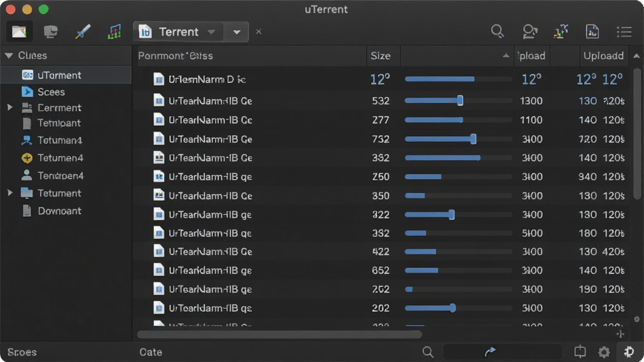The image size is (644, 362).
Task: Click the share arrow in bottom field
Action: point(490,352)
